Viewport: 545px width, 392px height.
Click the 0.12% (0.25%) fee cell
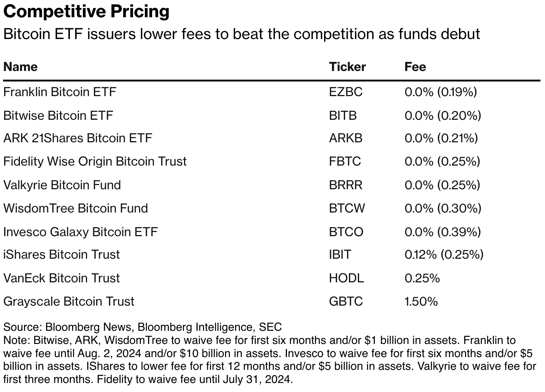coord(444,255)
